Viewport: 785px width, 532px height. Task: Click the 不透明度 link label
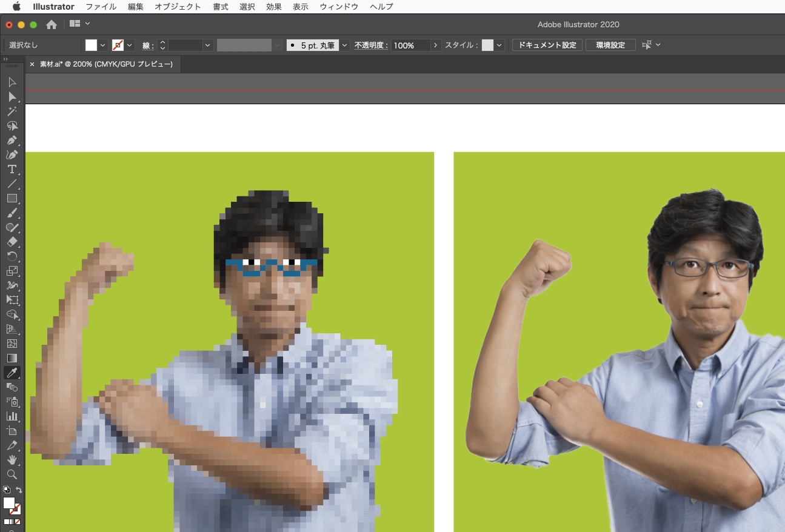[371, 45]
